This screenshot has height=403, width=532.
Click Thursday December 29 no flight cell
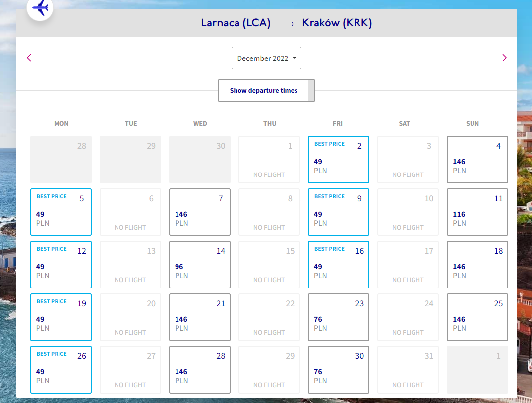(x=269, y=370)
